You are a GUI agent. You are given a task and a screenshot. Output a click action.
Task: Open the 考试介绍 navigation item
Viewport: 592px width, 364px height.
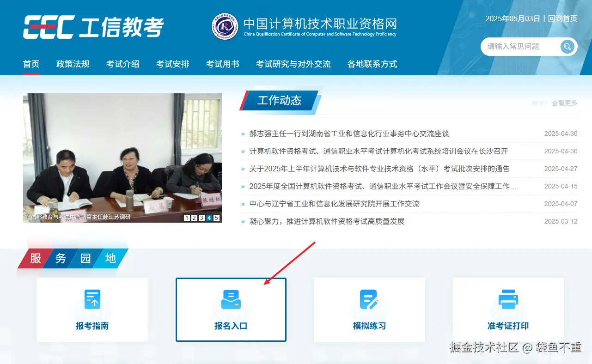point(122,64)
